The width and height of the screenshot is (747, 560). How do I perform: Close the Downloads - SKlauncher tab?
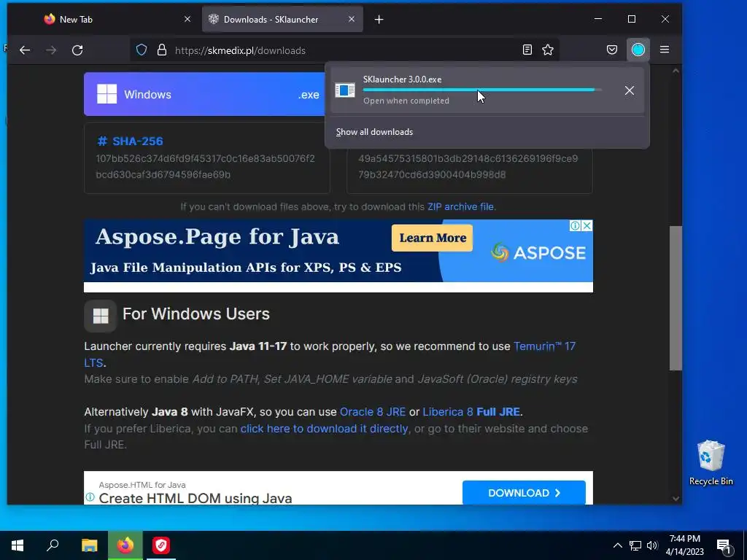(352, 19)
